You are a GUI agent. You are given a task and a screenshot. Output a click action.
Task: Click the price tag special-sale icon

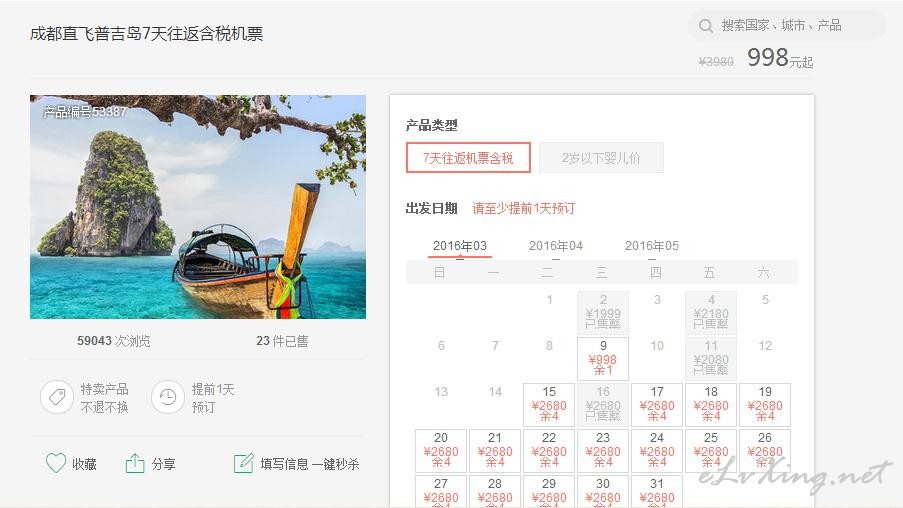(x=56, y=397)
